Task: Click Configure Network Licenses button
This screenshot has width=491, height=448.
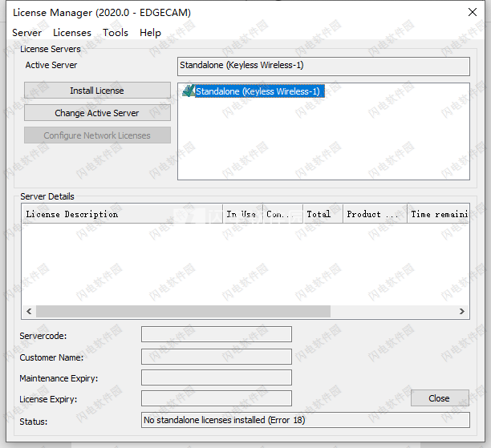Action: pyautogui.click(x=97, y=135)
